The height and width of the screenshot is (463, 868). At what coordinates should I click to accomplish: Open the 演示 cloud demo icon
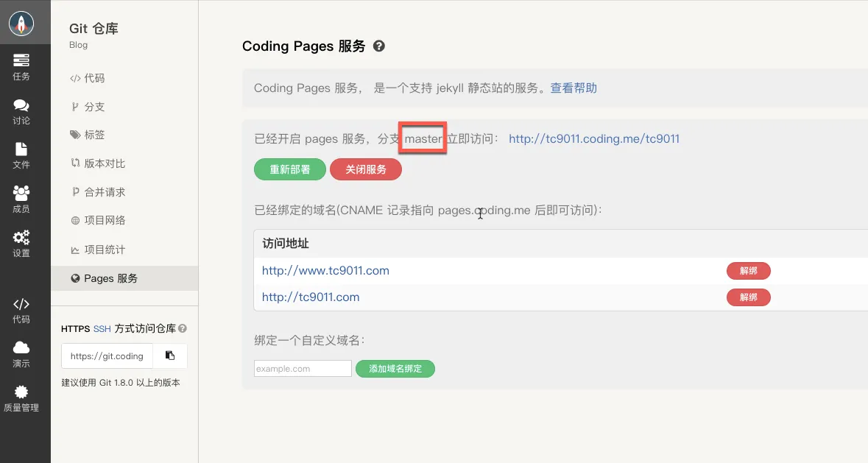(21, 354)
